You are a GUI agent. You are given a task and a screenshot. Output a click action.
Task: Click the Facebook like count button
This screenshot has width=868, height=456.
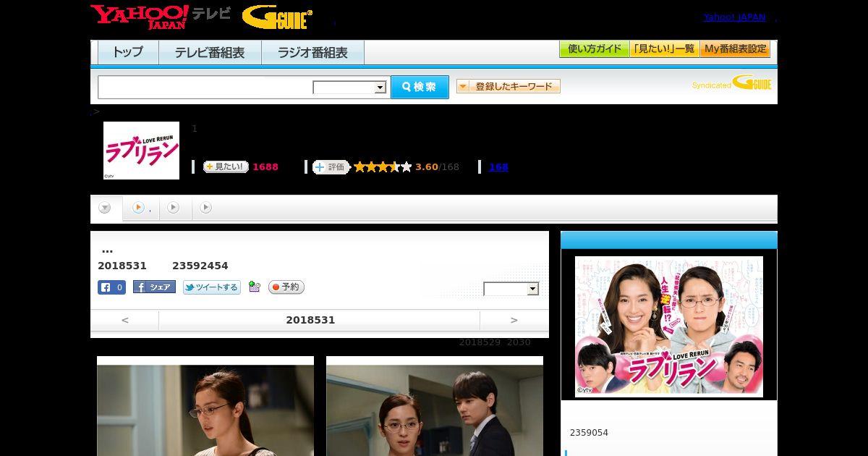112,287
